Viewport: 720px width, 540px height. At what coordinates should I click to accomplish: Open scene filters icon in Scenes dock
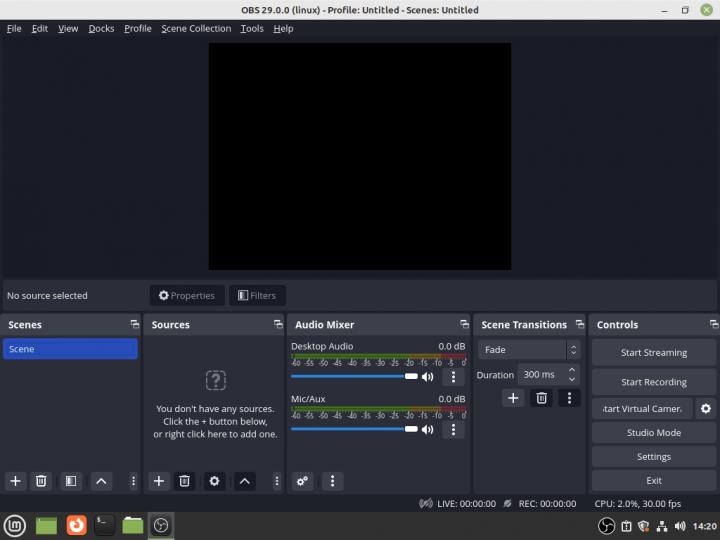pyautogui.click(x=70, y=481)
